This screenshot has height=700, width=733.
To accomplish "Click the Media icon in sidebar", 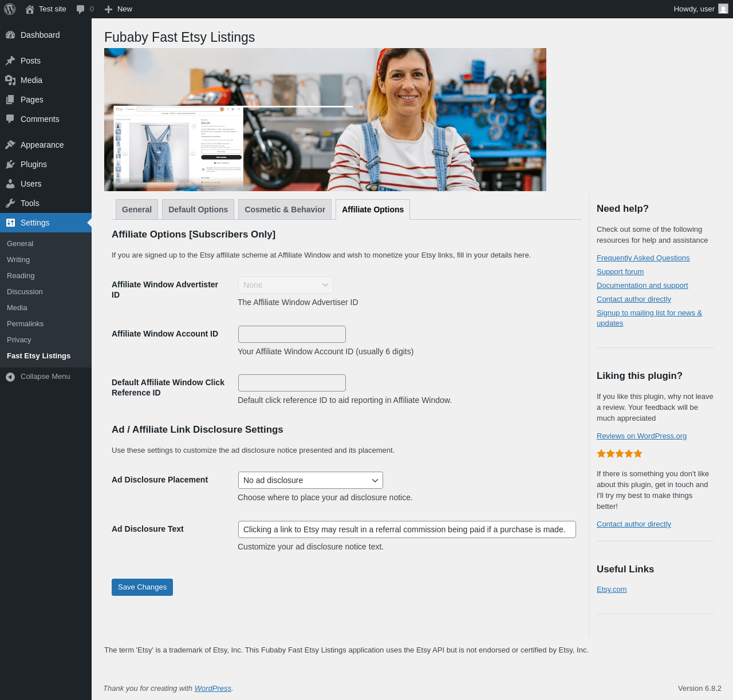I will click(10, 80).
